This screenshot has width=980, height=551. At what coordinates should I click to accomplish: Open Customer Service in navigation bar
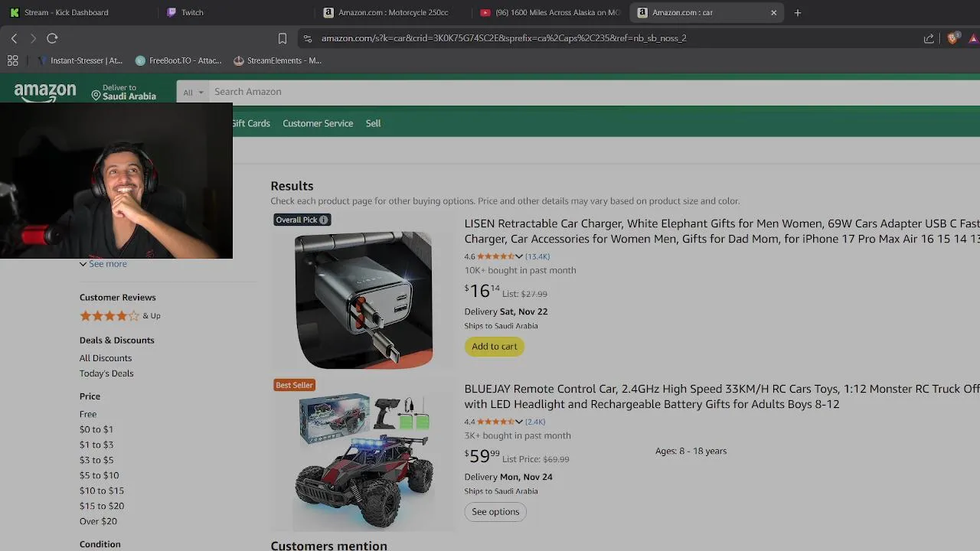click(318, 123)
